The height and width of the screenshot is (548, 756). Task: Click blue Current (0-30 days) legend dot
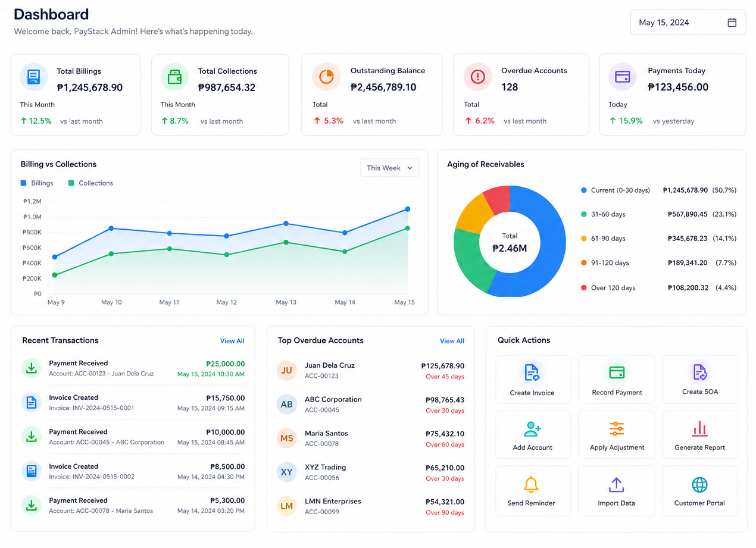pos(584,190)
